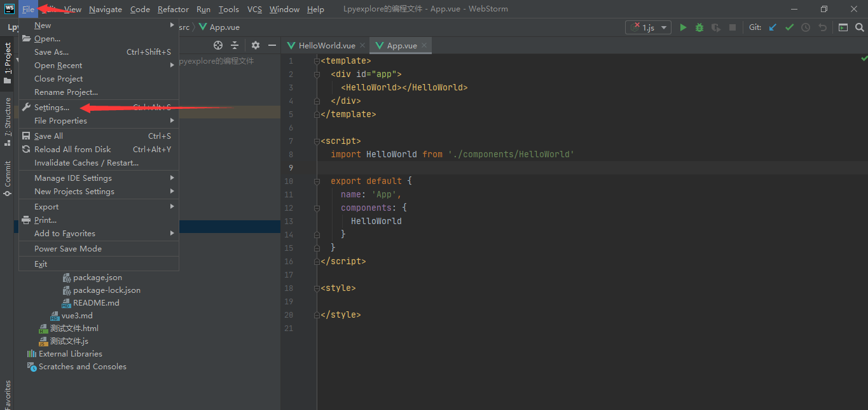Open the VCS menu
Screen dimensions: 868x410
(254, 9)
